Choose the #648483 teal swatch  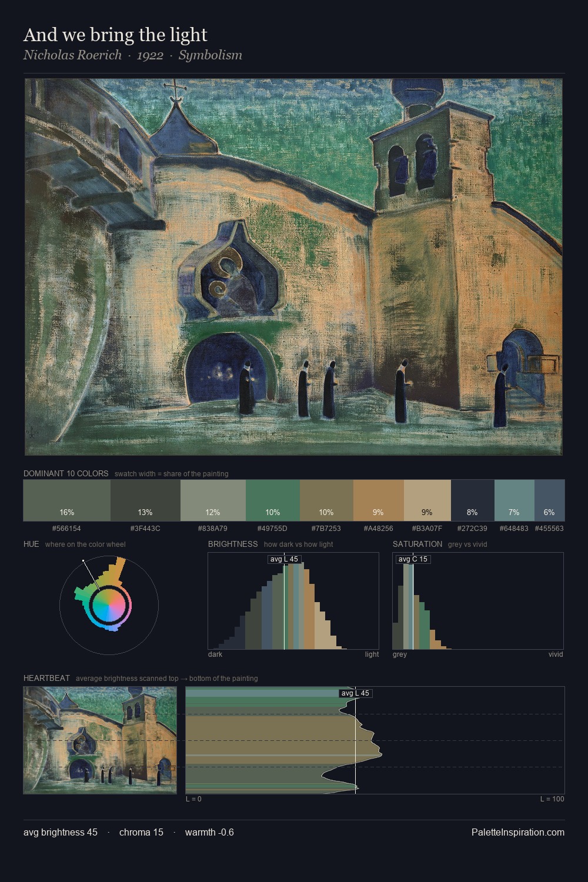[x=514, y=500]
